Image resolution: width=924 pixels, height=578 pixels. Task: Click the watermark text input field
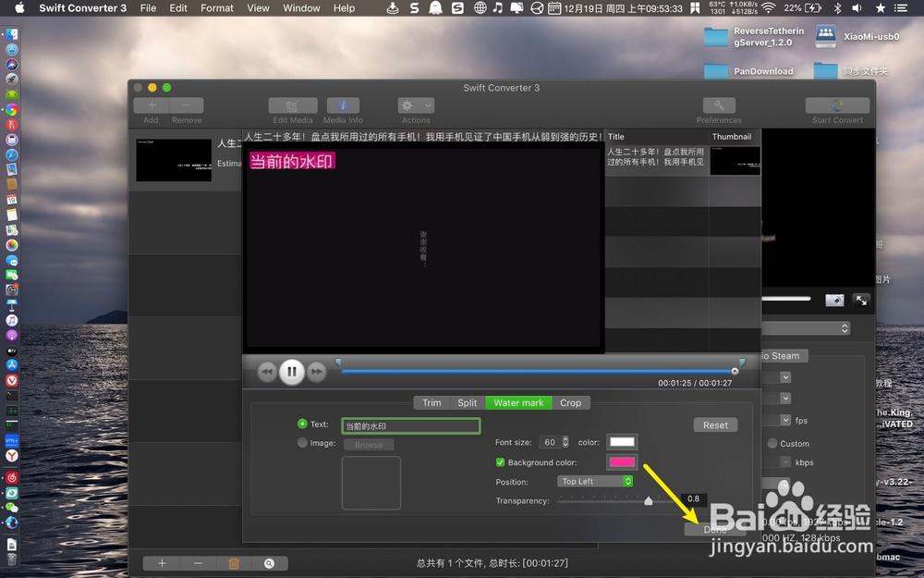[x=411, y=425]
